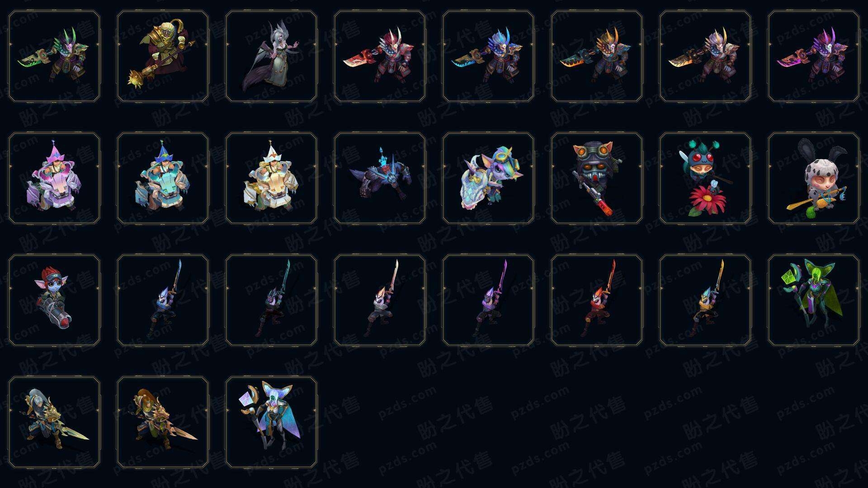868x488 pixels.
Task: Pick the red sword-wielding chroma thumbnail
Action: (597, 300)
